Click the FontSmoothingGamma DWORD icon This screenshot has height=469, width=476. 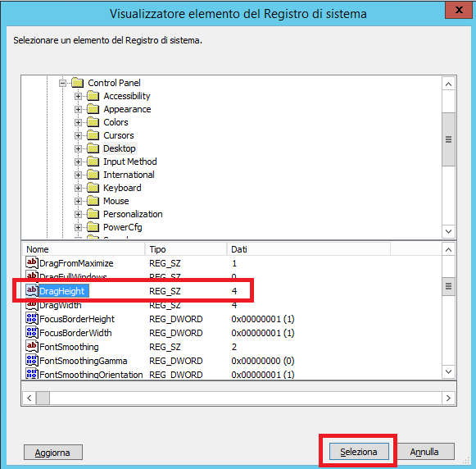(32, 361)
